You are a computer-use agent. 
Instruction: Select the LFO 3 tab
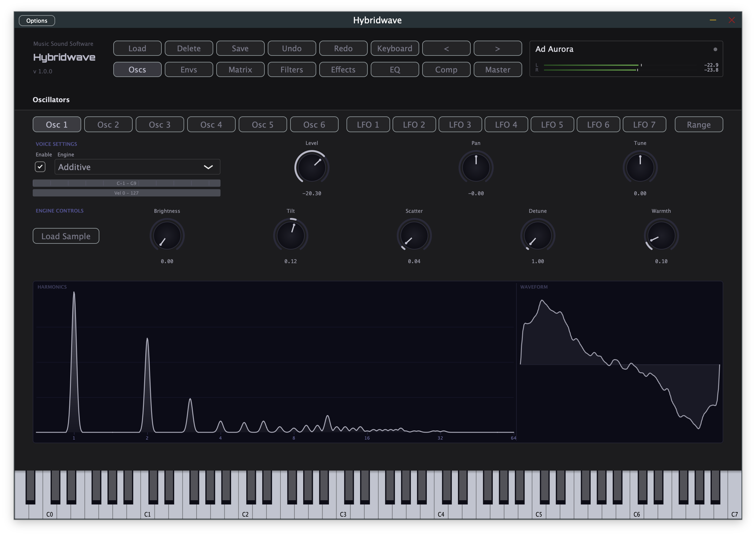(x=460, y=124)
